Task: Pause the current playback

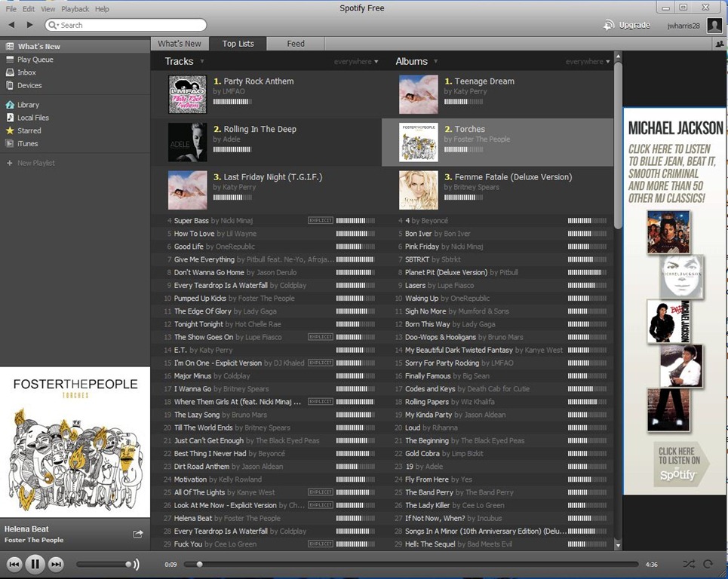Action: click(x=35, y=564)
